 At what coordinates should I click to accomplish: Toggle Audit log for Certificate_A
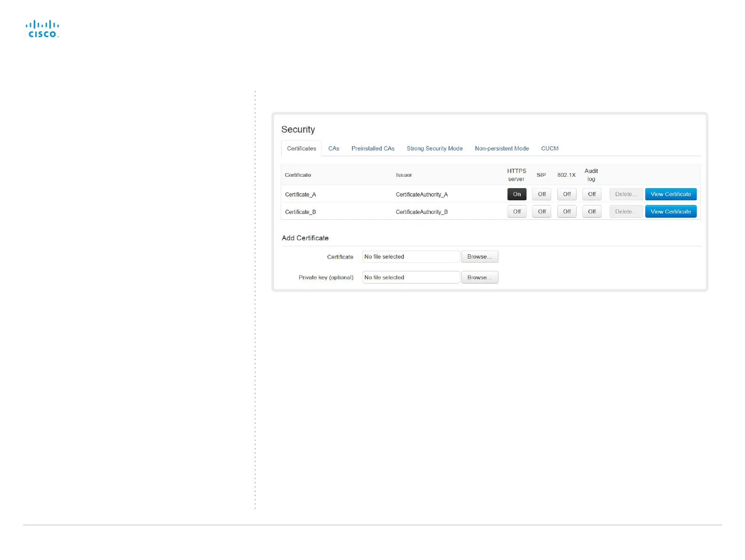click(x=592, y=194)
